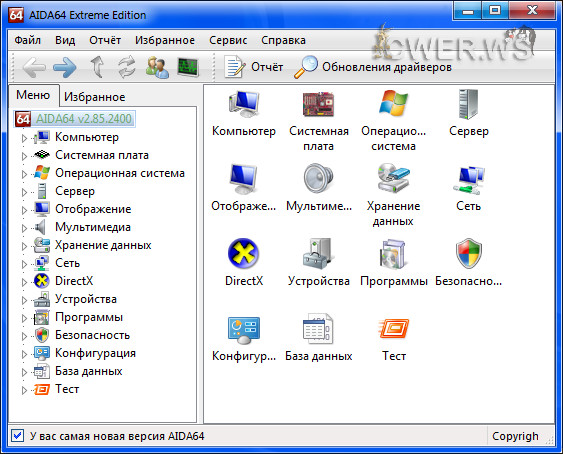Select Системная плата in the tree

tap(102, 155)
